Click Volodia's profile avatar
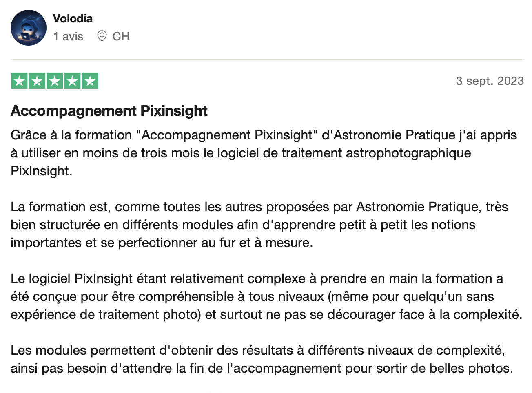This screenshot has height=393, width=532. pyautogui.click(x=29, y=28)
